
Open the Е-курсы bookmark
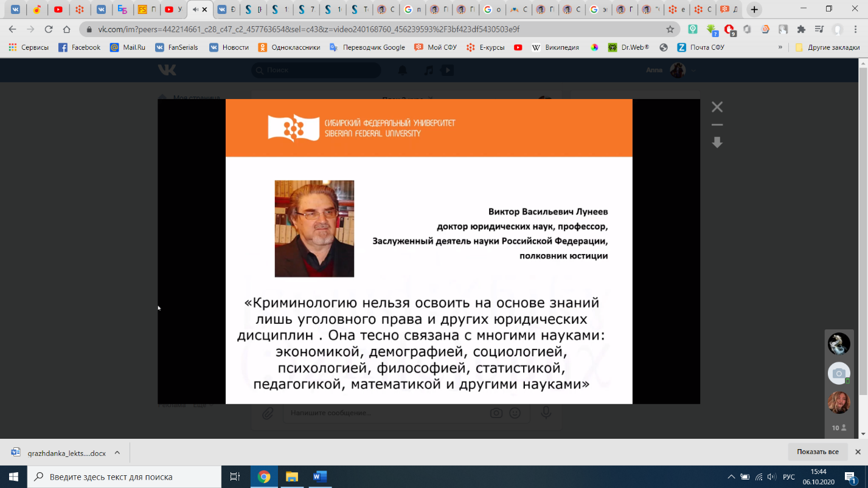pos(485,47)
